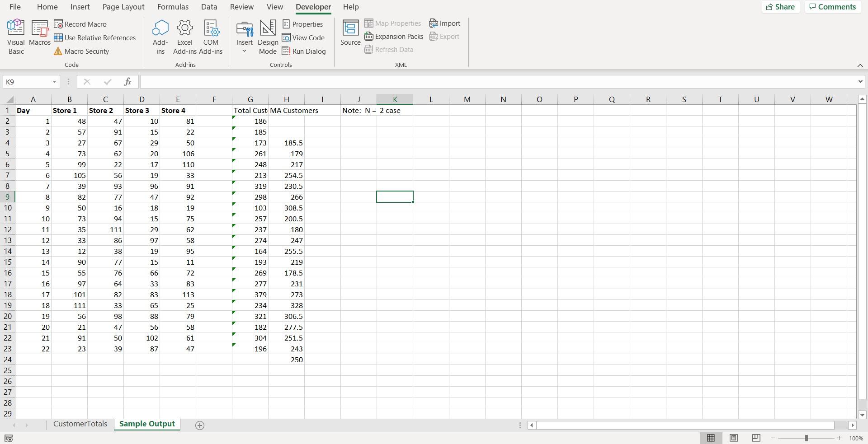Click the previous sheet navigation arrow
868x444 pixels.
tap(14, 425)
